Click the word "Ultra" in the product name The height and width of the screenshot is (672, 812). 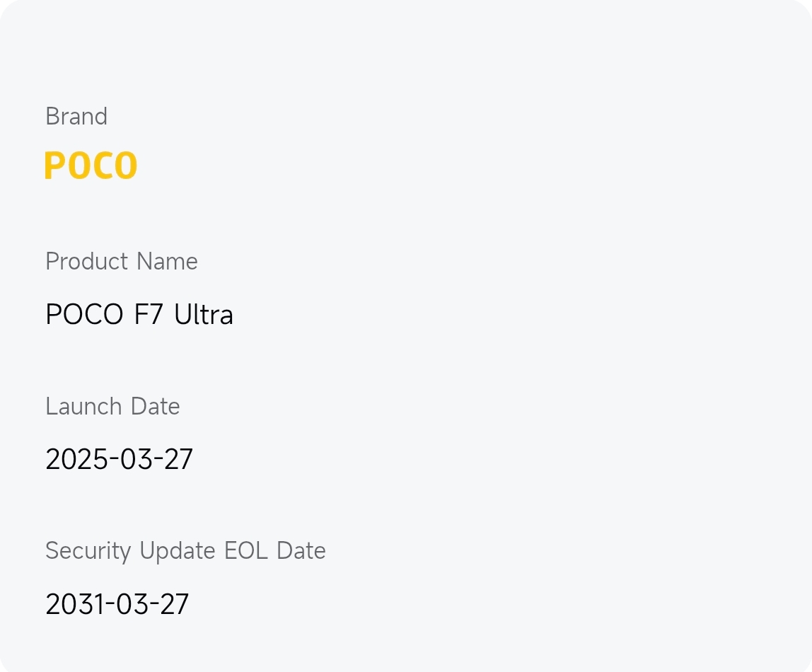pos(204,315)
